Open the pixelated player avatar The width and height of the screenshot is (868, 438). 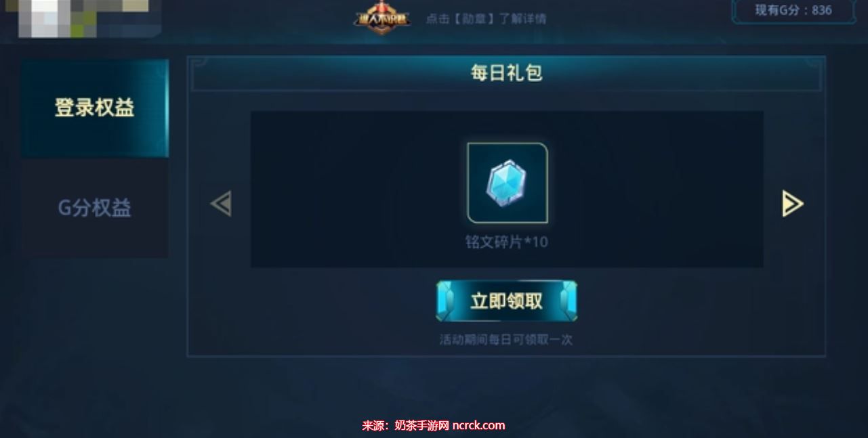pyautogui.click(x=88, y=18)
